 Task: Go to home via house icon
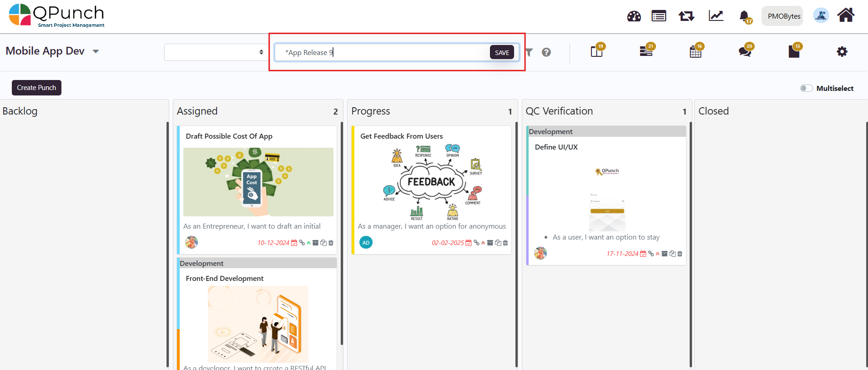point(846,15)
